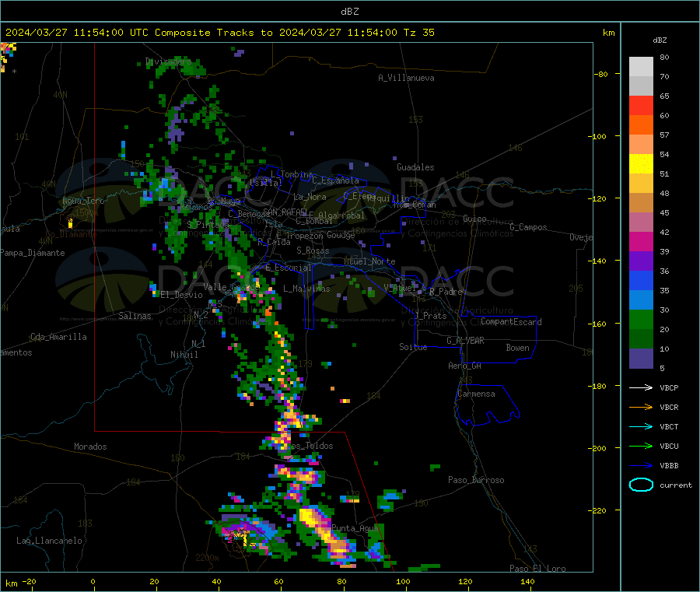Click the 'Tz 35' threshold text

[x=418, y=33]
